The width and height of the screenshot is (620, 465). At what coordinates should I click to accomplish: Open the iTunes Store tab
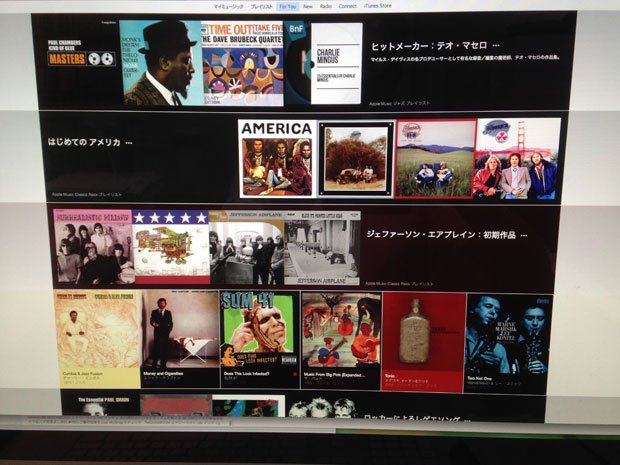pos(378,6)
